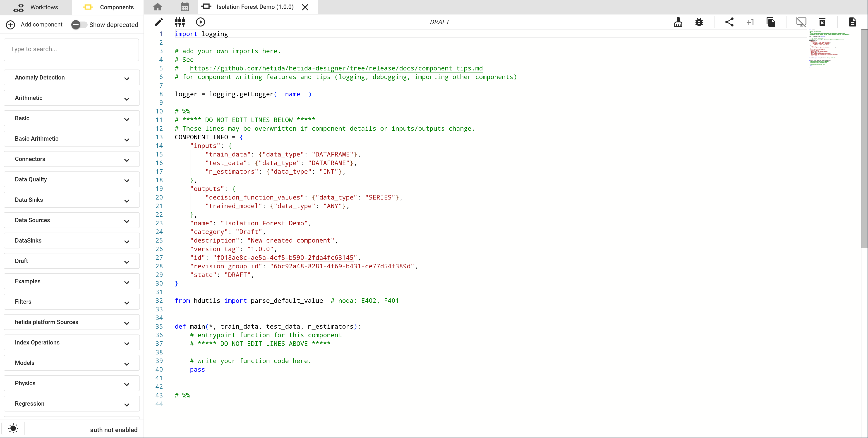Toggle the Show deprecated switch
The image size is (868, 438).
pos(79,25)
